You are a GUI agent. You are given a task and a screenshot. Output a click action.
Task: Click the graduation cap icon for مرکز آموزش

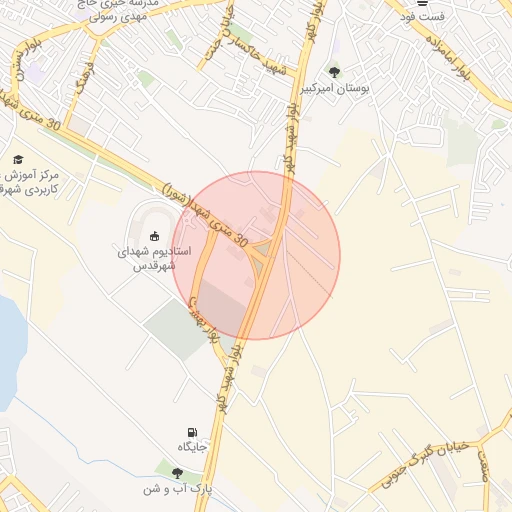[x=18, y=160]
